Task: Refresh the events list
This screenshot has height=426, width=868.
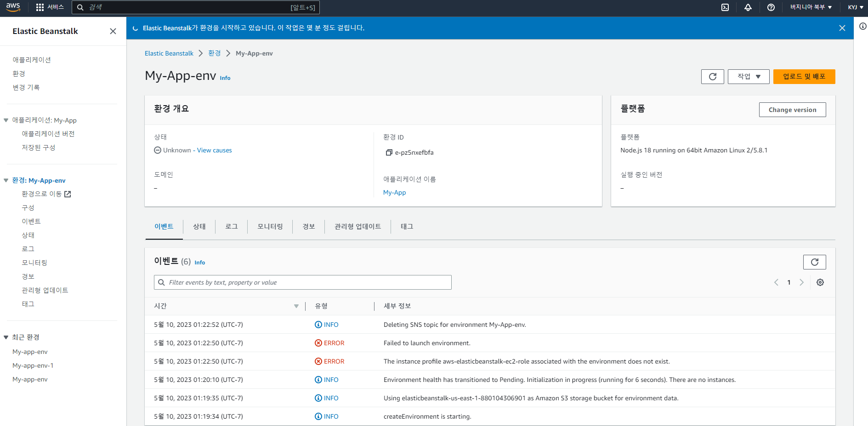Action: point(815,262)
